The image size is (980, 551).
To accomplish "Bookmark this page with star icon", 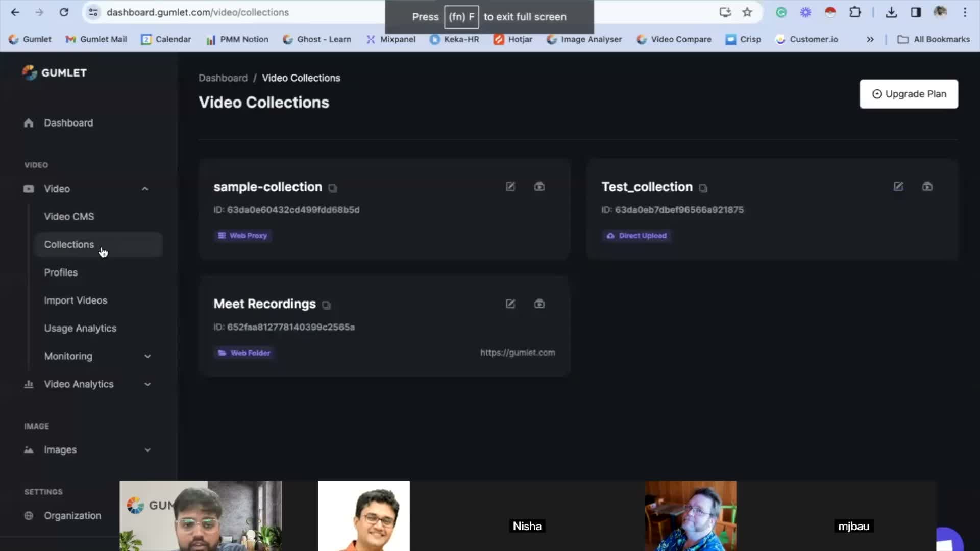I will coord(747,12).
